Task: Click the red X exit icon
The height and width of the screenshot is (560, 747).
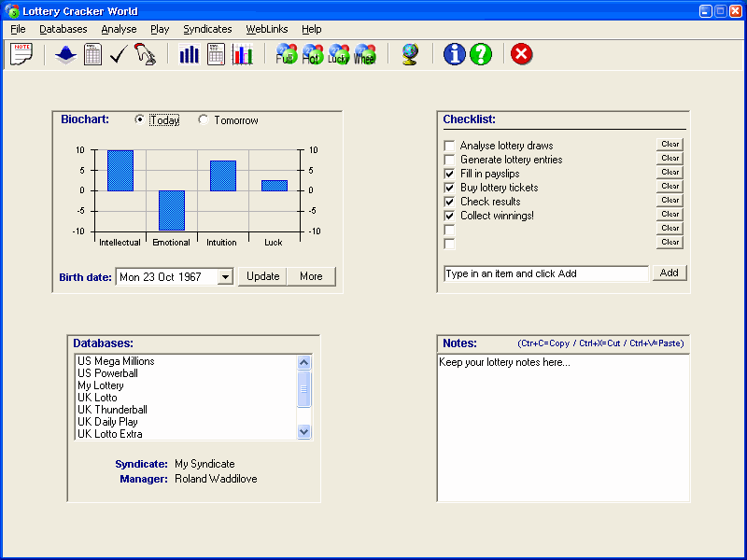Action: coord(522,54)
